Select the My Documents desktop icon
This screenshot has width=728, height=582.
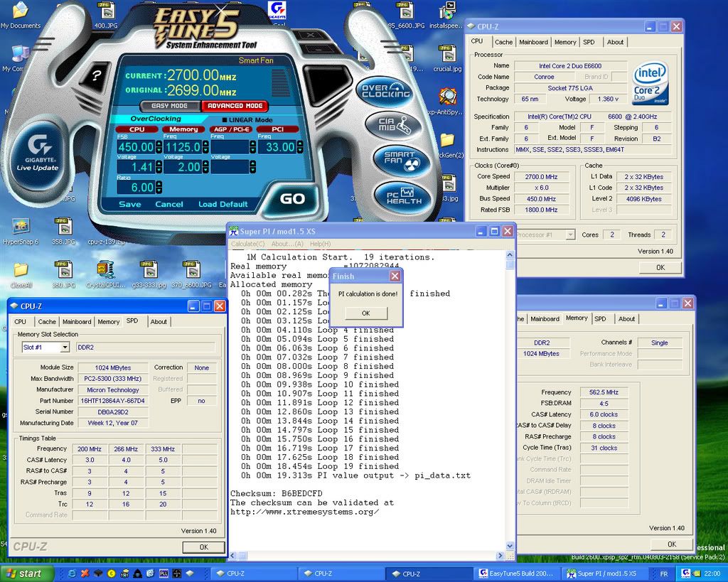coord(20,12)
